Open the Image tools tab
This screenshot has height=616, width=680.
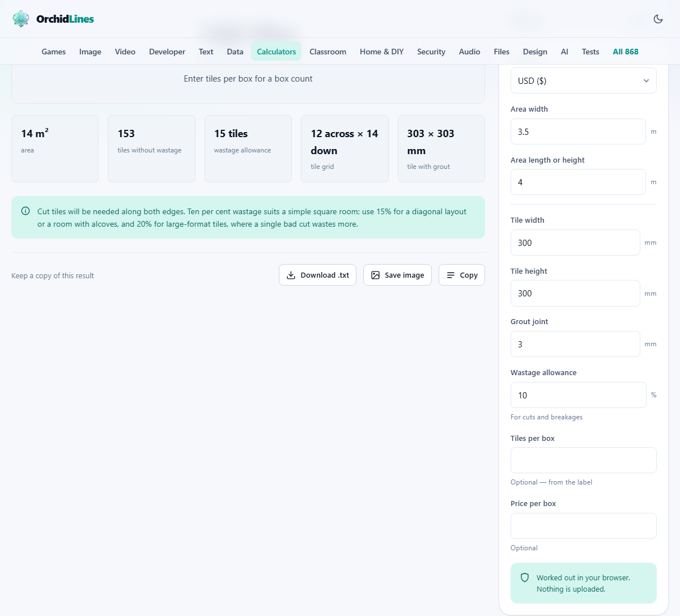click(90, 52)
